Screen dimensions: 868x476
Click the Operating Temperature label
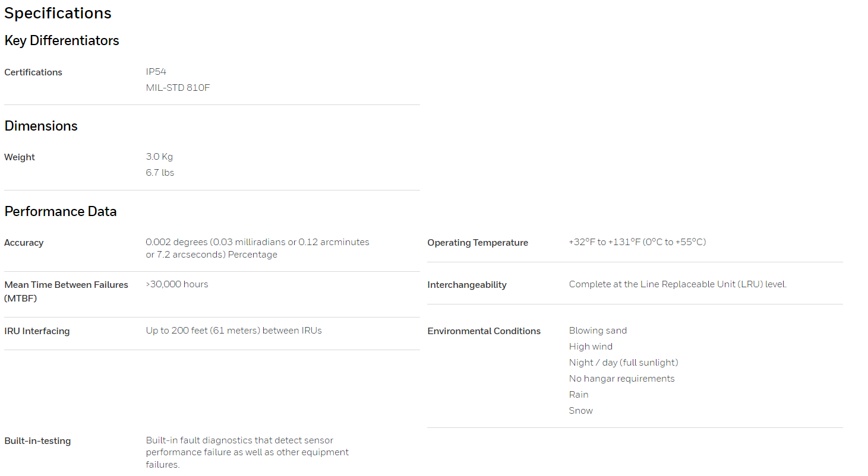click(x=478, y=243)
